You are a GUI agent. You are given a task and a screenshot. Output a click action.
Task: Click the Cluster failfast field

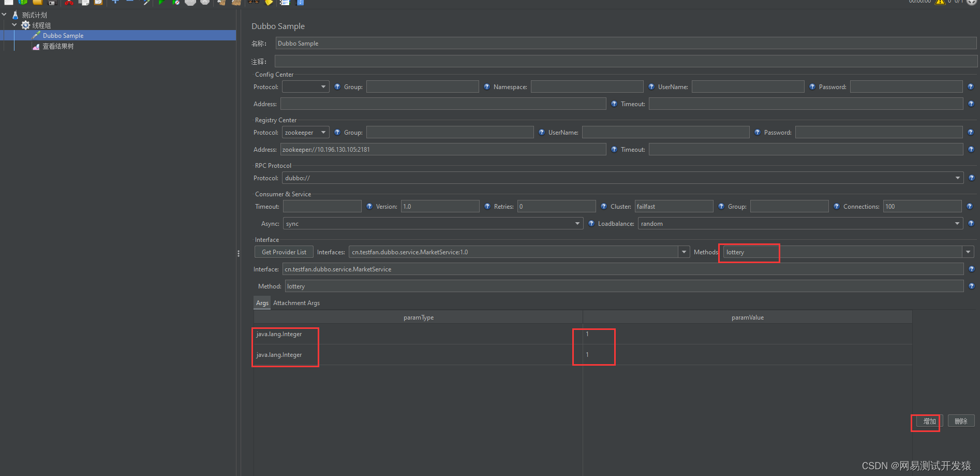pyautogui.click(x=674, y=207)
